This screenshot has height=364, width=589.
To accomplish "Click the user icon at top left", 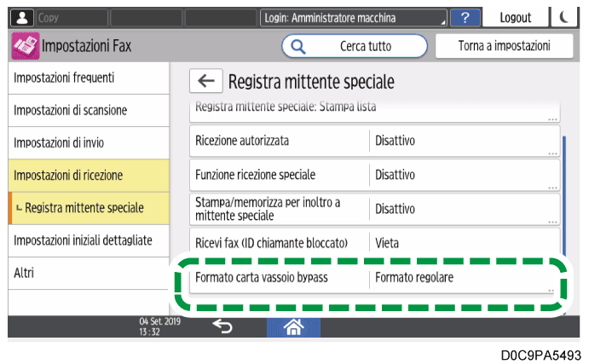I will 20,17.
